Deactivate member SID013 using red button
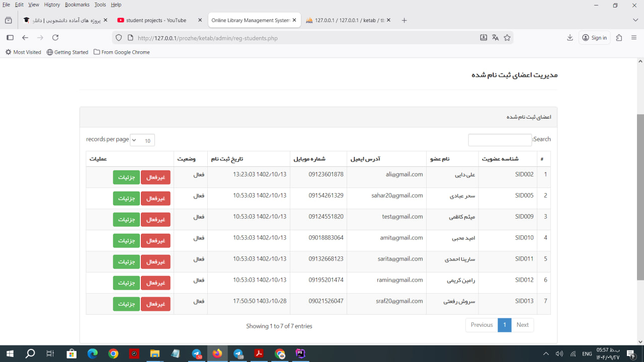 coord(155,304)
